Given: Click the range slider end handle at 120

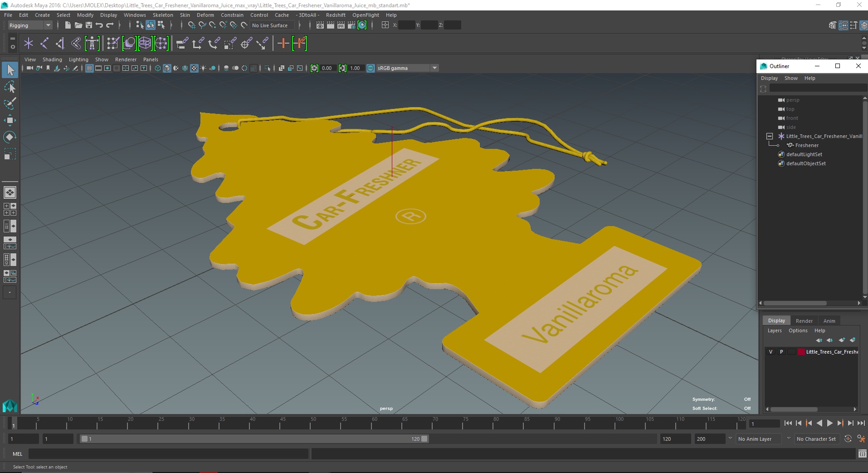Looking at the screenshot, I should pyautogui.click(x=424, y=439).
